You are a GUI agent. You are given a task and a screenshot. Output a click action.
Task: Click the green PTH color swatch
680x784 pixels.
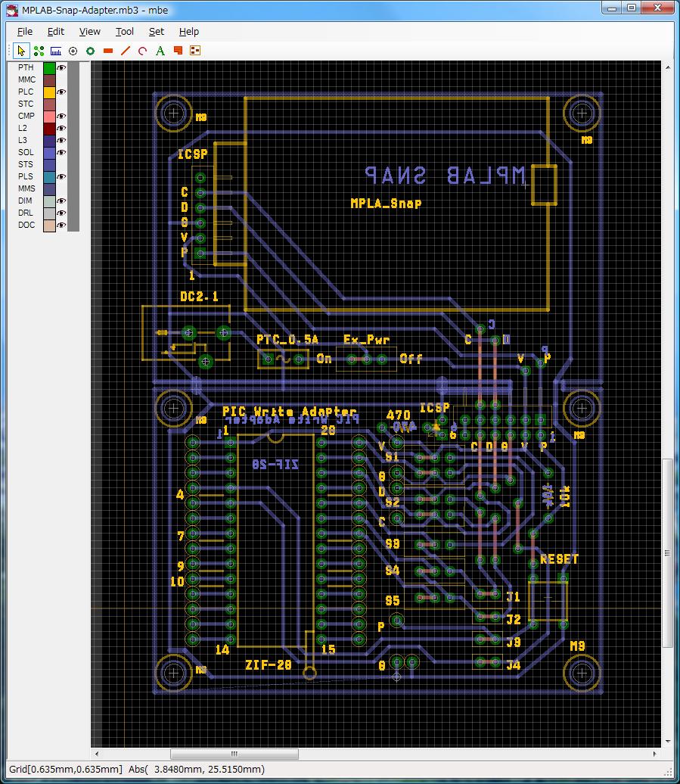(49, 67)
